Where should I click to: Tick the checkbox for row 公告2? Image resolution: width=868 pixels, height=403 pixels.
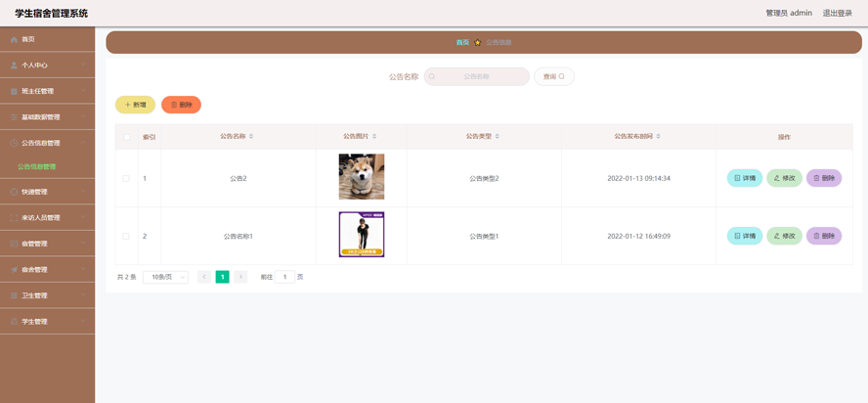coord(126,178)
